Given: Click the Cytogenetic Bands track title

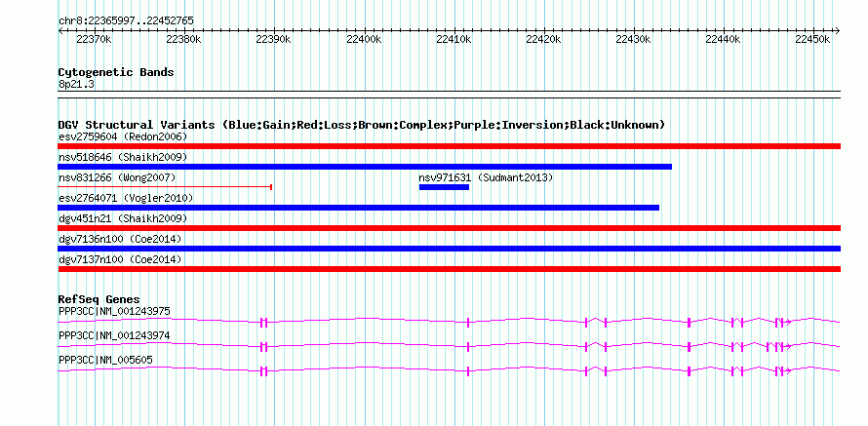Looking at the screenshot, I should pos(116,72).
